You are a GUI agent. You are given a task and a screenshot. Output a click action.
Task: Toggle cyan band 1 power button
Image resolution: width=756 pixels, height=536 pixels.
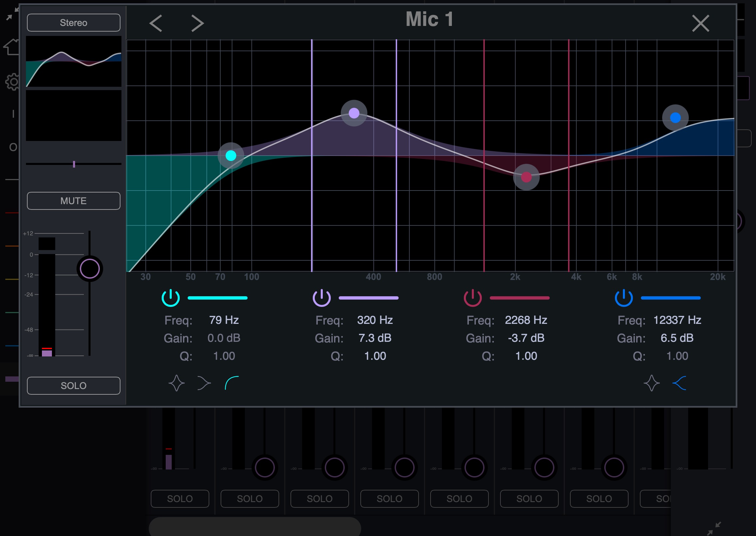[x=171, y=298]
